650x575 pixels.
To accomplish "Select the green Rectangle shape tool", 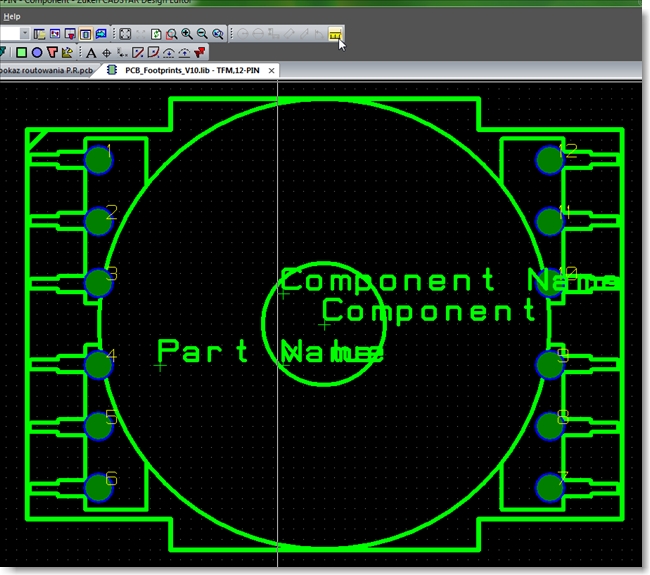I will (22, 52).
